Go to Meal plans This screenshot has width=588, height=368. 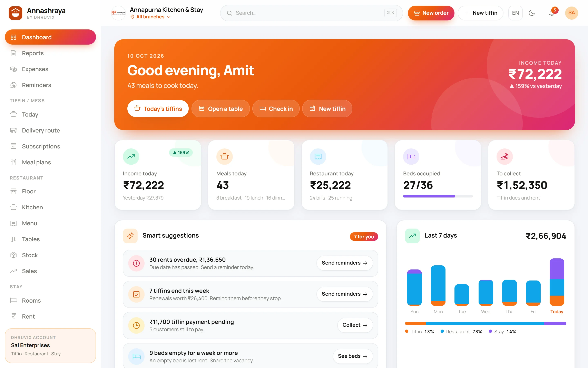50,162
